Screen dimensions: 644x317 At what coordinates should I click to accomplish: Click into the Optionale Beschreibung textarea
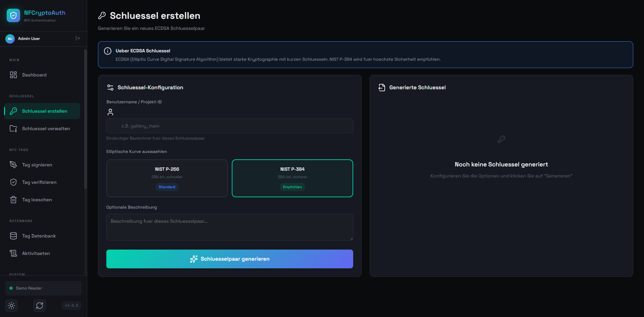click(x=229, y=227)
